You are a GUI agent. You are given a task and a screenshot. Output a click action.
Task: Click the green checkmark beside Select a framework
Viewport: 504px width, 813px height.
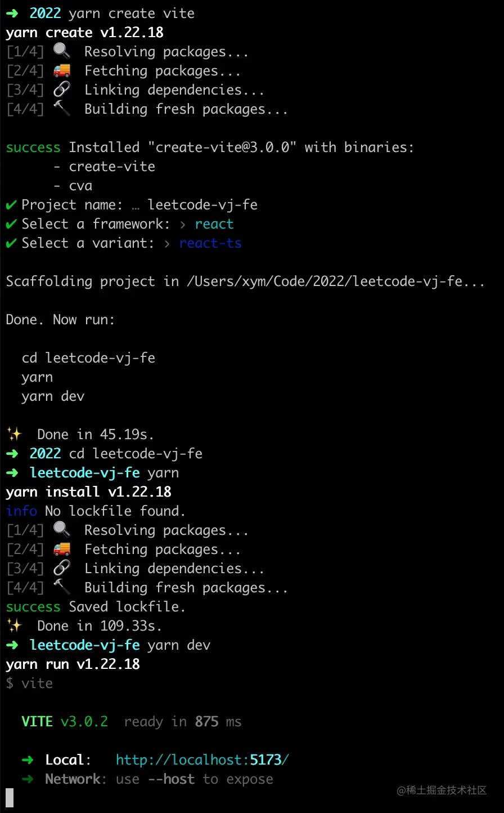click(x=11, y=224)
